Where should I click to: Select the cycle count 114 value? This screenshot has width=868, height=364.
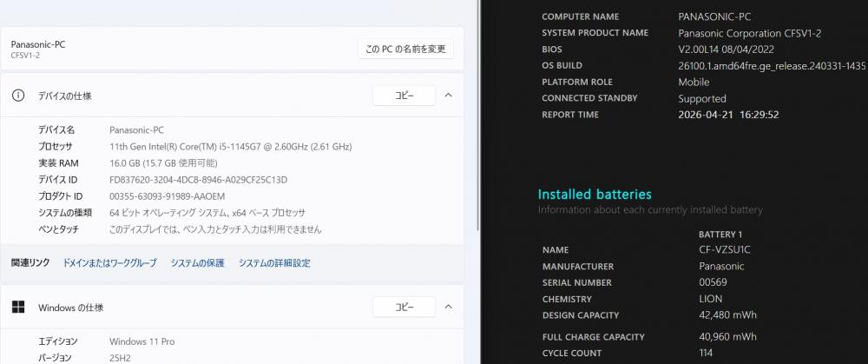point(706,353)
